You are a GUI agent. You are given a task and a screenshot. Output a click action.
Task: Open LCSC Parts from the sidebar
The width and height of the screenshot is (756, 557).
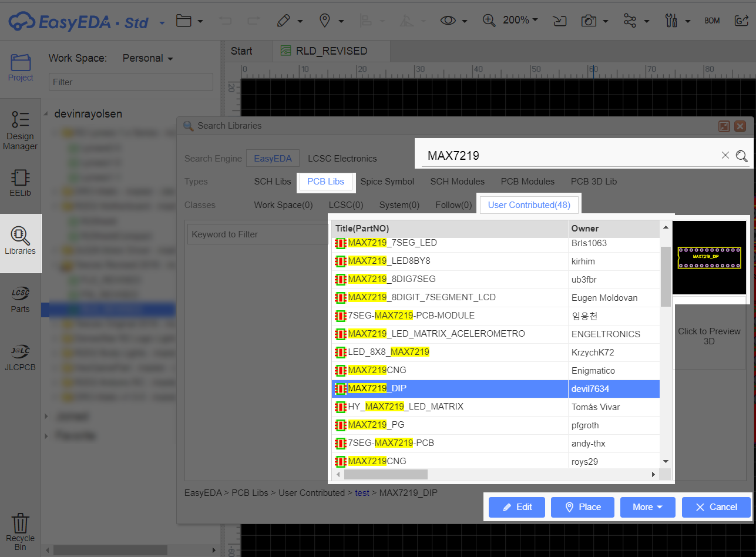[21, 300]
